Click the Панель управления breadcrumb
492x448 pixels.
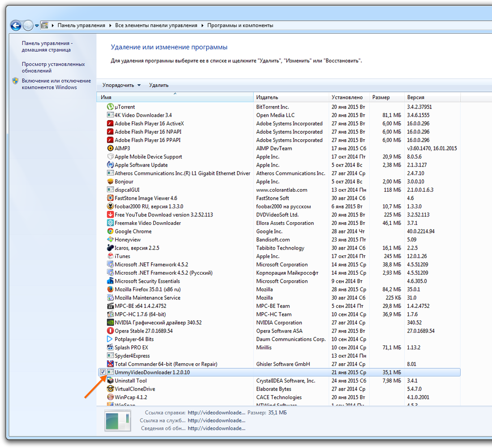[x=81, y=26]
